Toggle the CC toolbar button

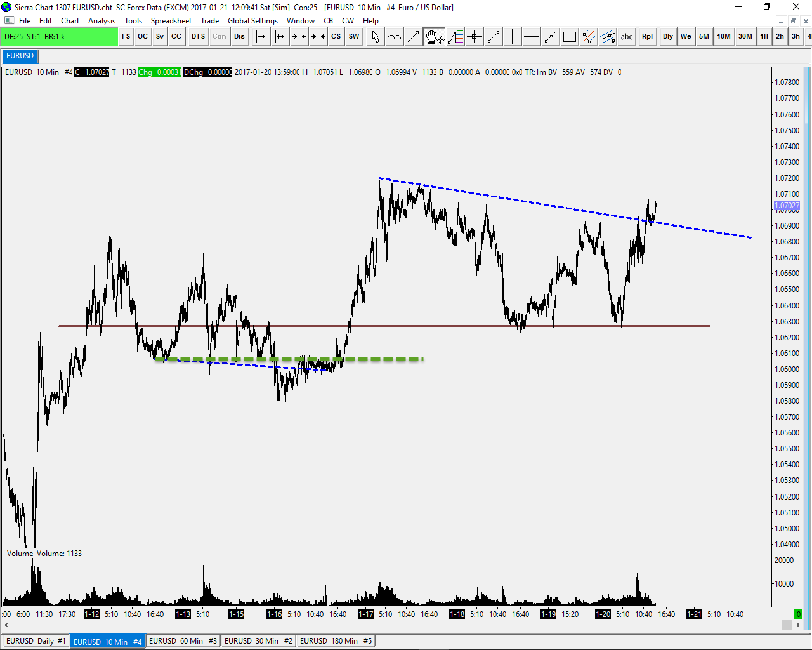pyautogui.click(x=176, y=37)
